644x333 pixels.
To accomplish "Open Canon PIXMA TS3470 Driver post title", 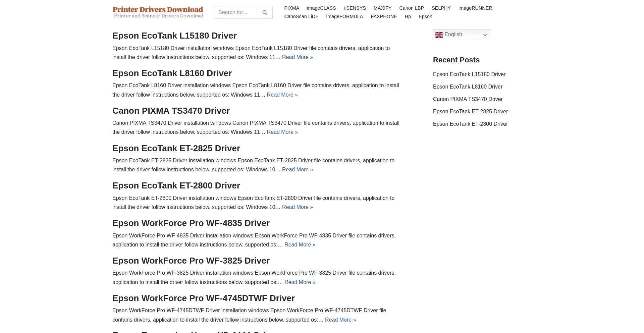I will point(171,111).
